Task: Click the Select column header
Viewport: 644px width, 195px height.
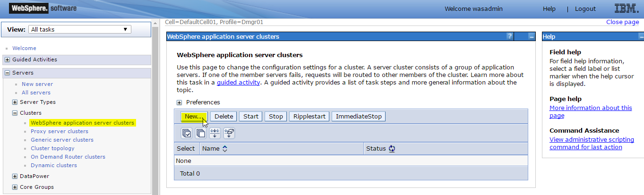Action: click(x=186, y=148)
